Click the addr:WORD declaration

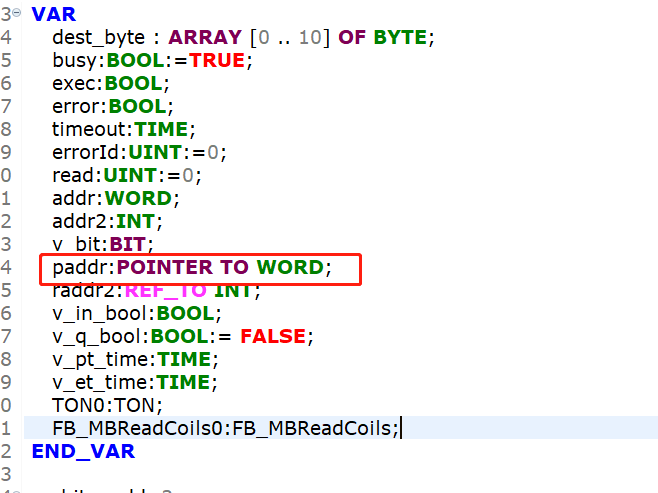pos(116,198)
